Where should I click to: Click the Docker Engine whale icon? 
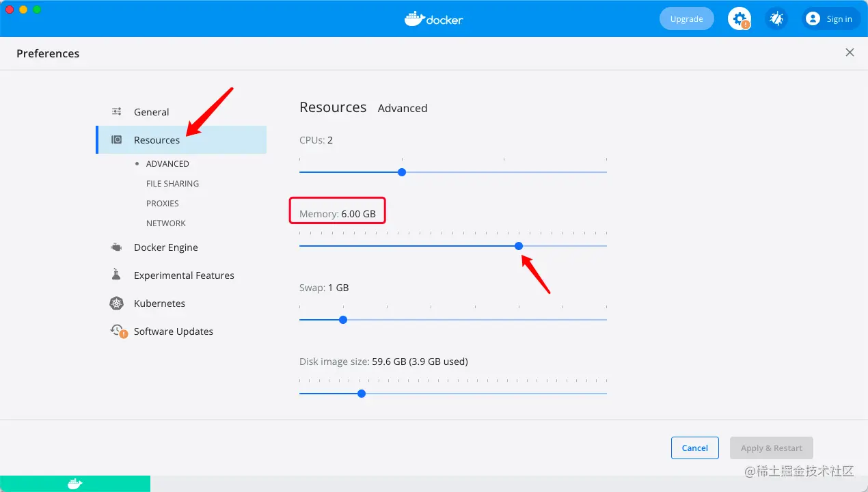[117, 247]
